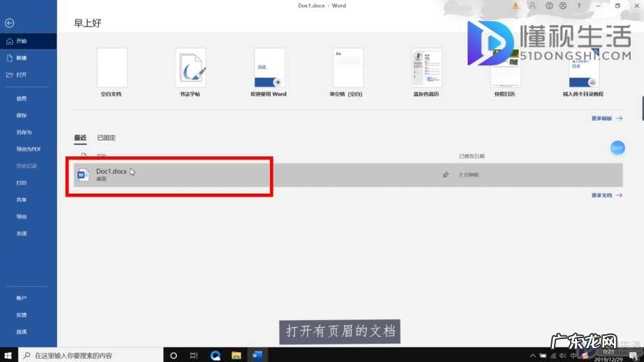Select the 快照日历 calendar template label
644x362 pixels.
[x=504, y=94]
